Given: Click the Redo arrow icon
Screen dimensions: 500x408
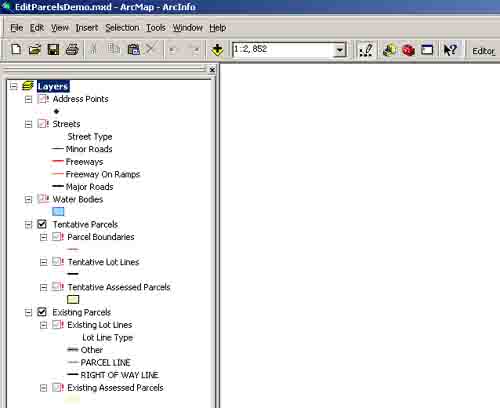Looking at the screenshot, I should (196, 50).
